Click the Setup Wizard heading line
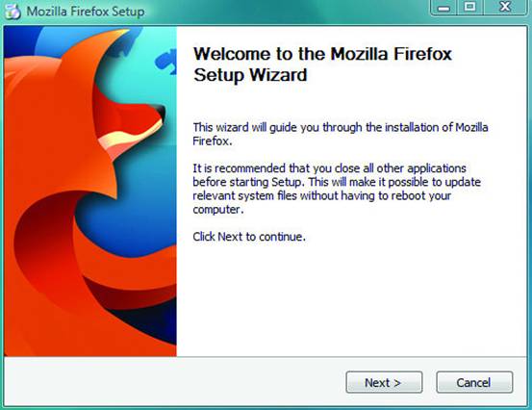Screen dimensions: 532x410 pyautogui.click(x=250, y=75)
